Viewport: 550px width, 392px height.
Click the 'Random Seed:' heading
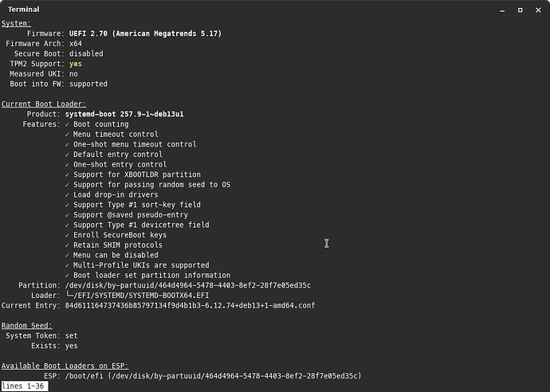click(28, 325)
